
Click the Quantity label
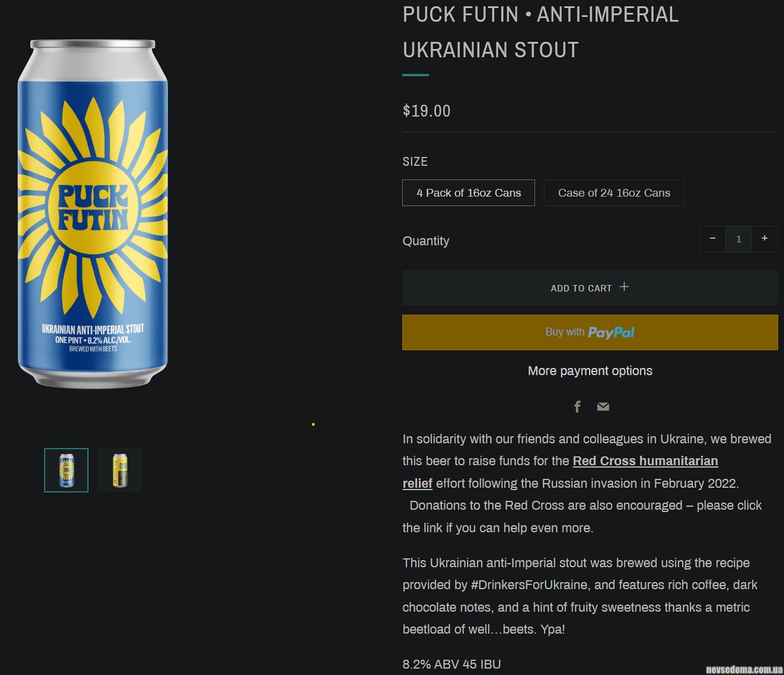[426, 241]
